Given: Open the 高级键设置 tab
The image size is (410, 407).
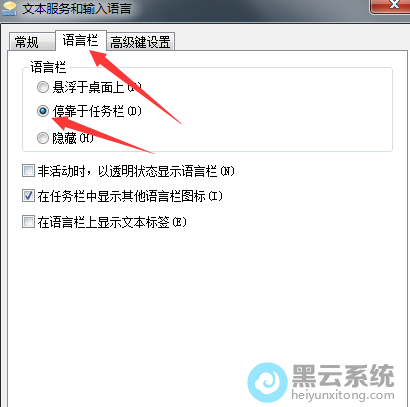Looking at the screenshot, I should (x=140, y=42).
